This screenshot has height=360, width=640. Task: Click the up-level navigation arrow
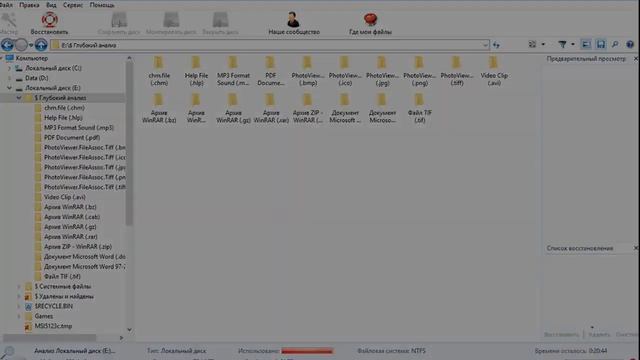coord(41,45)
